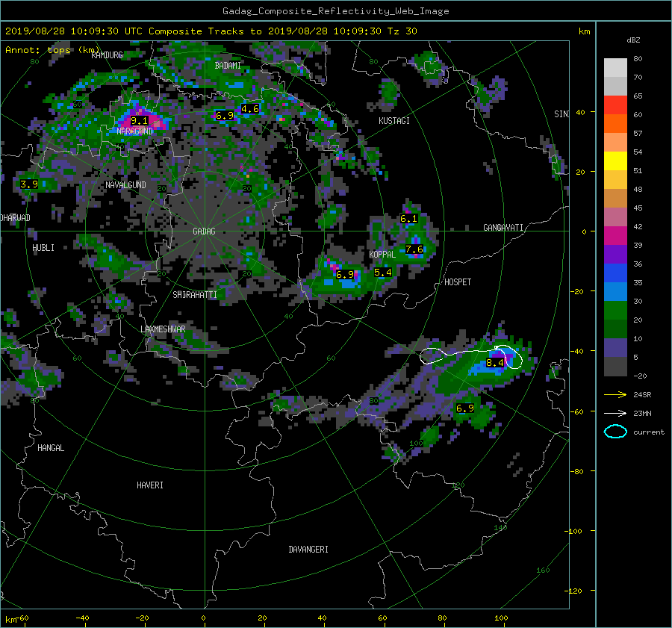Pick the red swatch in the dBZ scale
Viewport: 672px width, 628px height.
tap(615, 105)
